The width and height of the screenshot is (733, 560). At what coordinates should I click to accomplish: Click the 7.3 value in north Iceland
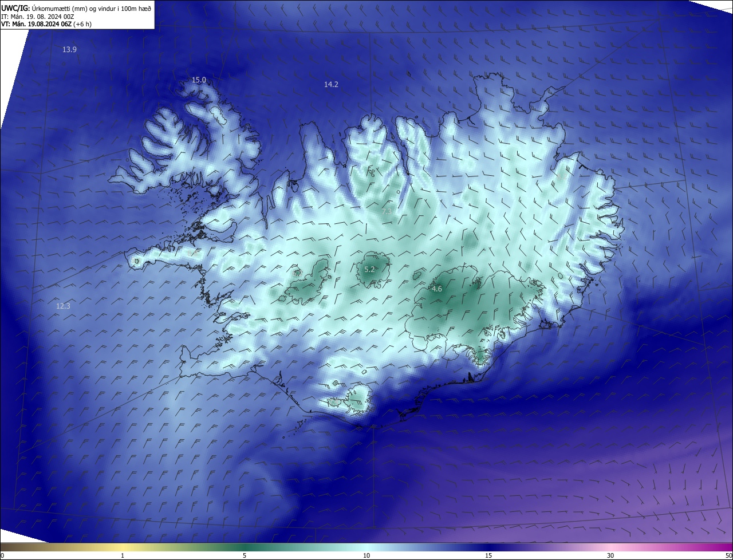pos(387,211)
